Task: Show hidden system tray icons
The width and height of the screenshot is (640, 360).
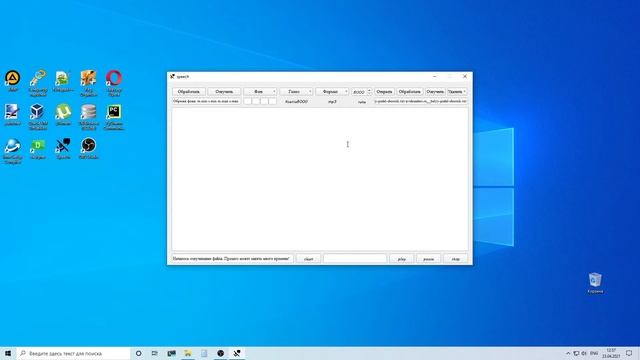Action: pos(568,353)
